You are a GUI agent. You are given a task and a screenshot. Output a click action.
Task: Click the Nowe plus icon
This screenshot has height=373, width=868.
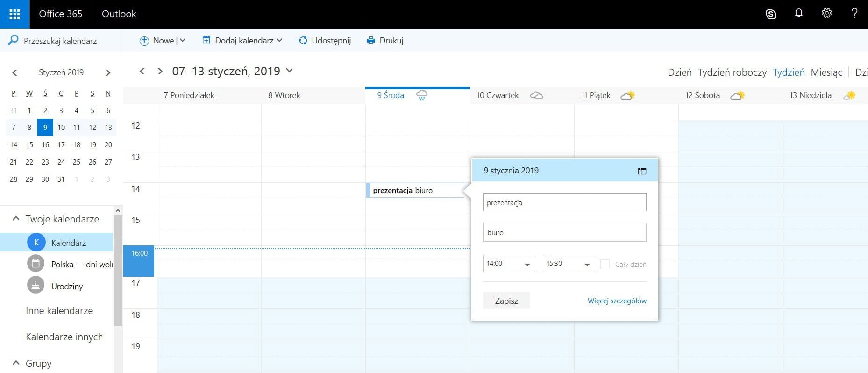(x=144, y=41)
